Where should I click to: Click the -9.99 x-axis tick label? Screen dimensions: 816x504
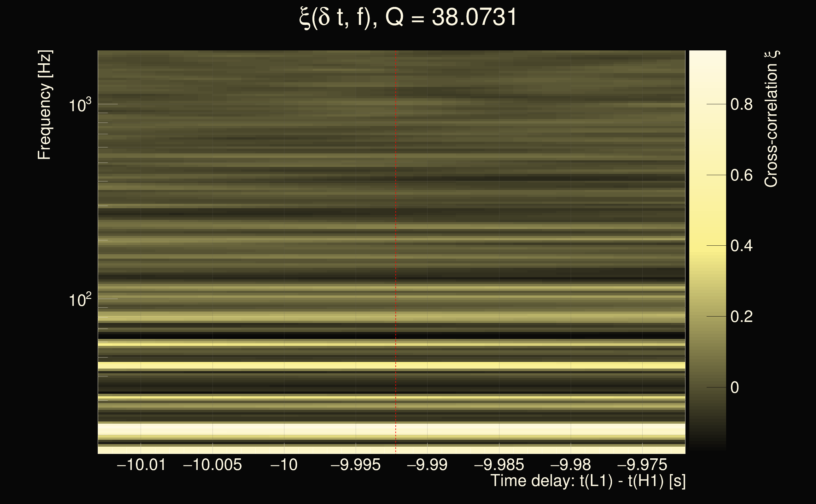(x=427, y=465)
